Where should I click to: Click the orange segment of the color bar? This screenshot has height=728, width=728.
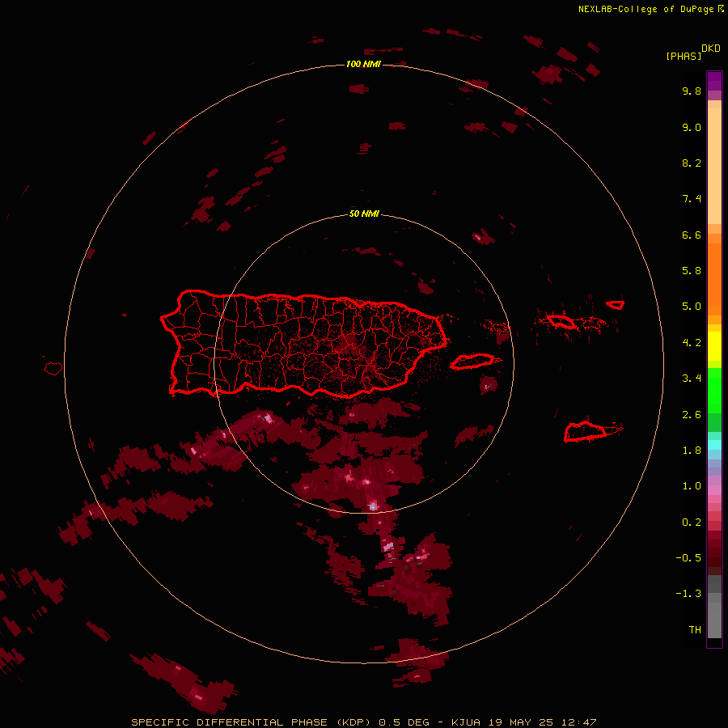714,279
